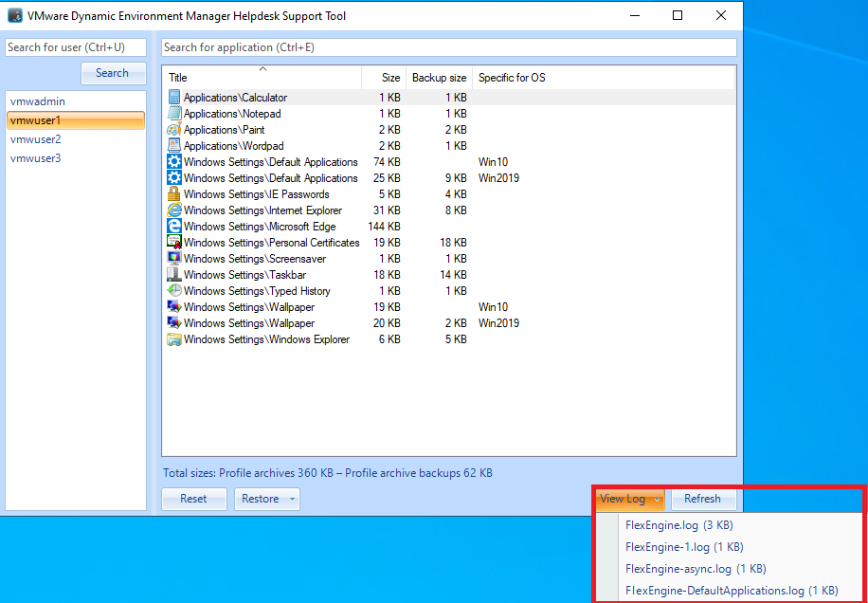Click the Notepad application icon
The image size is (868, 603).
pos(173,114)
